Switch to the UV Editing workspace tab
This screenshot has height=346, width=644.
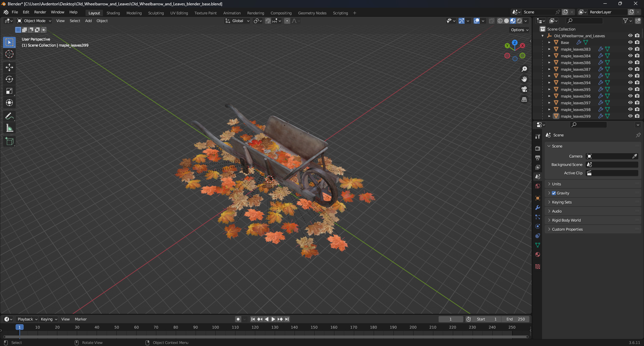pyautogui.click(x=179, y=13)
